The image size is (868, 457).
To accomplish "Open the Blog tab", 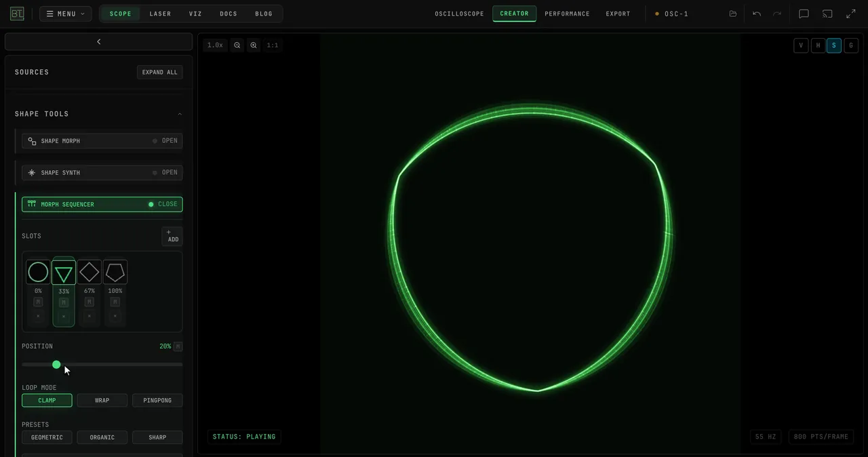I will point(264,14).
